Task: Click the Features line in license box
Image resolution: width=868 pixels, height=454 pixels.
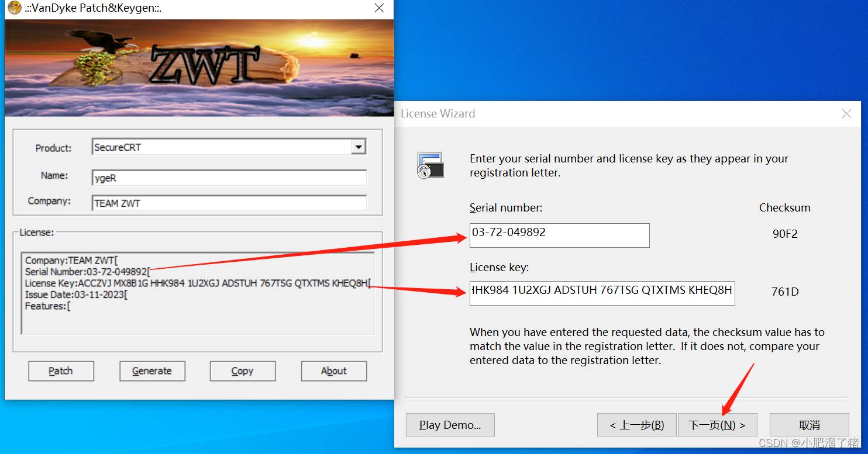Action: point(48,306)
